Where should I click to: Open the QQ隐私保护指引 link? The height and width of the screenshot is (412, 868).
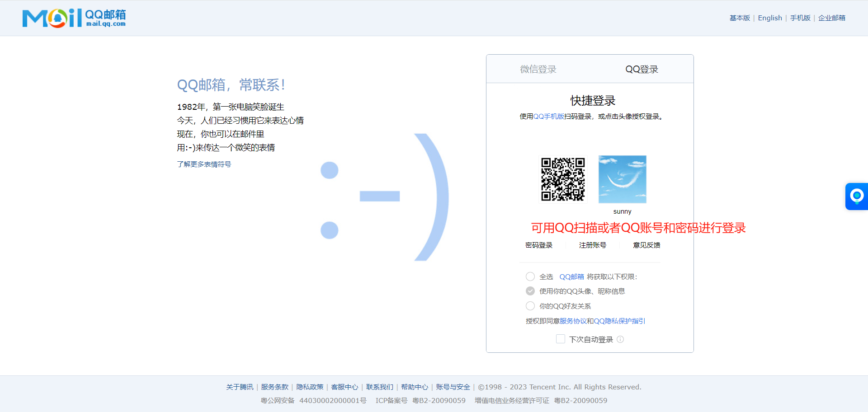click(619, 321)
